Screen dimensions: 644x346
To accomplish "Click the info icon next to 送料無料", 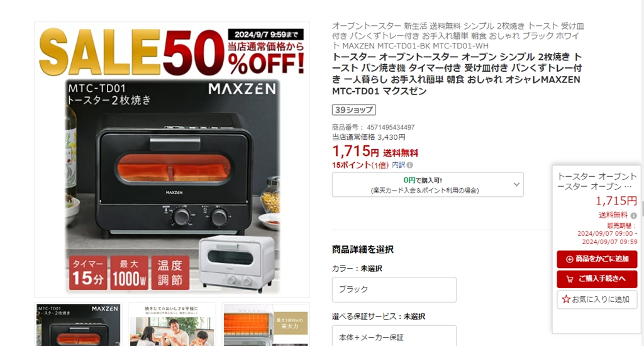I will pos(634,215).
